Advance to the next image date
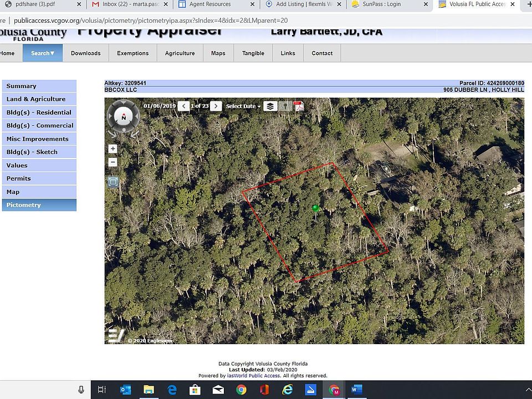532x399 pixels. tap(216, 106)
